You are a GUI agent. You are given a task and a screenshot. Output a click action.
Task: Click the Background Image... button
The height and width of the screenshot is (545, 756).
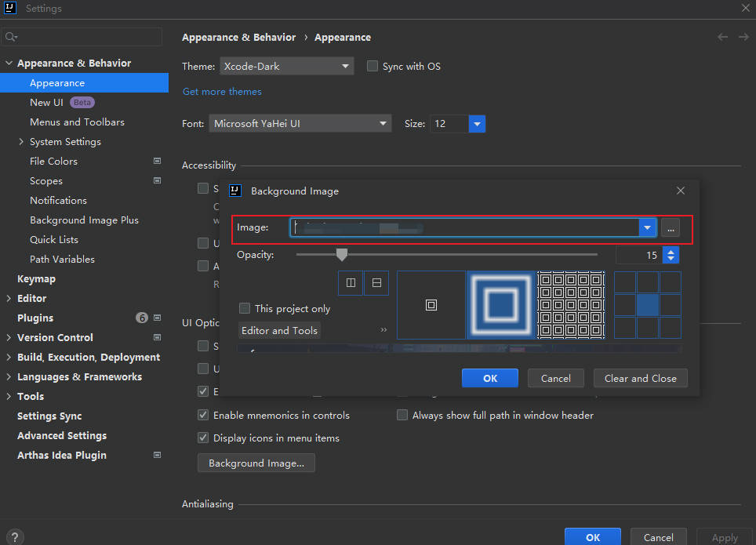click(256, 463)
